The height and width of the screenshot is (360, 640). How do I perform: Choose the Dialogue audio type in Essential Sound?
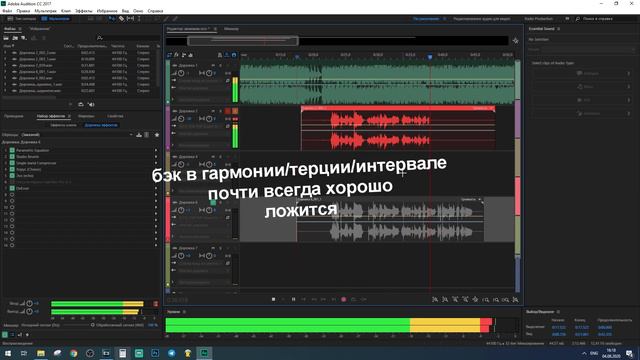click(582, 73)
